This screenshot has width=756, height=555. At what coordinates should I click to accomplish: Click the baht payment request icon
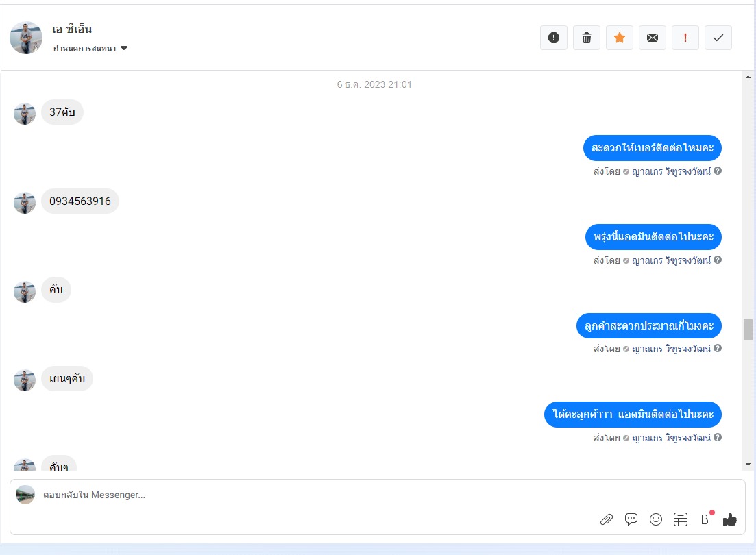(705, 519)
